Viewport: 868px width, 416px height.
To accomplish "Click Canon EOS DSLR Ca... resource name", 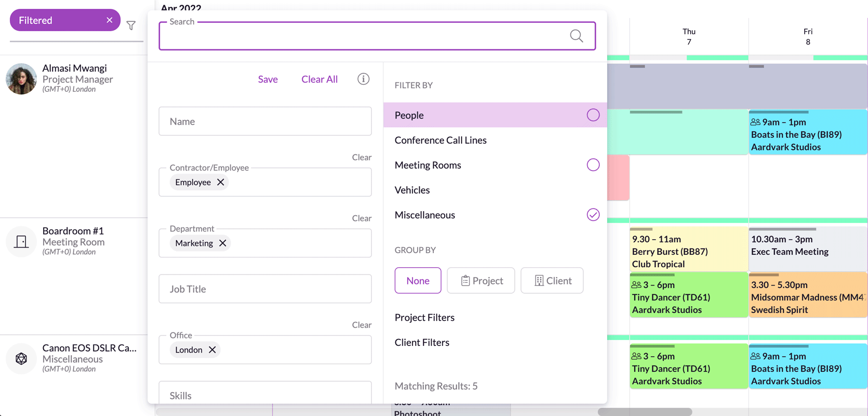I will click(89, 348).
